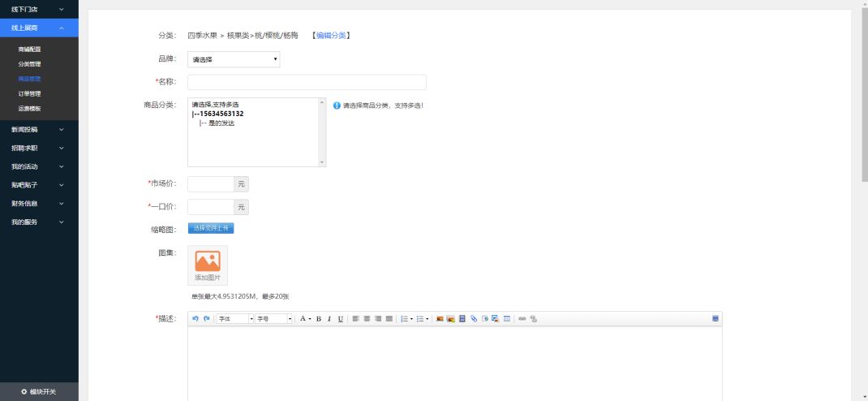Screen dimensions: 868x401
Task: Click the fullscreen icon at editor's right end
Action: click(715, 319)
